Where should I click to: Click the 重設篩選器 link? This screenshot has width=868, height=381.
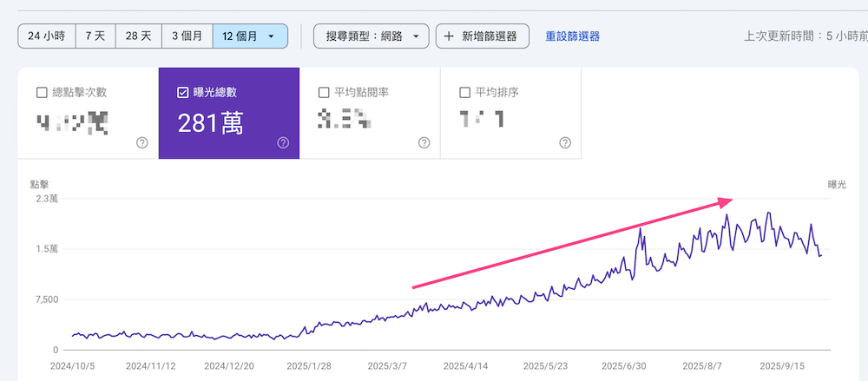coord(572,36)
